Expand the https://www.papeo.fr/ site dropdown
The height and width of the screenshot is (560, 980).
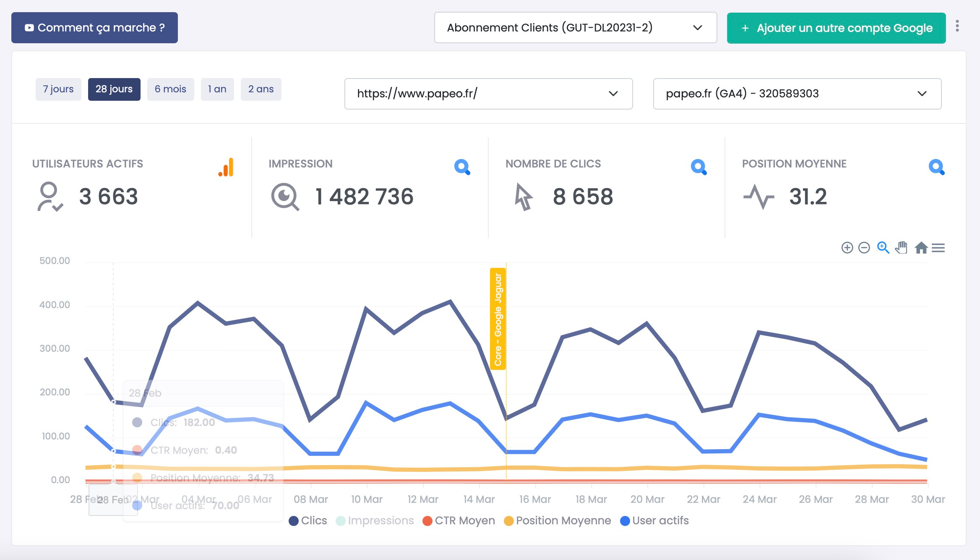[488, 94]
